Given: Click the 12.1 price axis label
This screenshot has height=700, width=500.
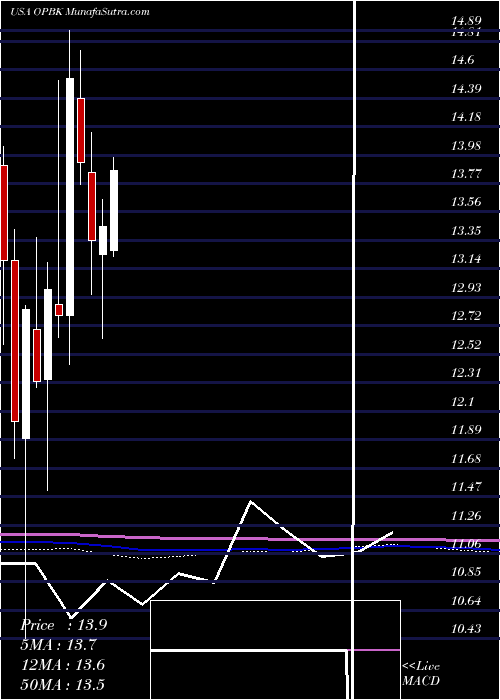Looking at the screenshot, I should 462,401.
